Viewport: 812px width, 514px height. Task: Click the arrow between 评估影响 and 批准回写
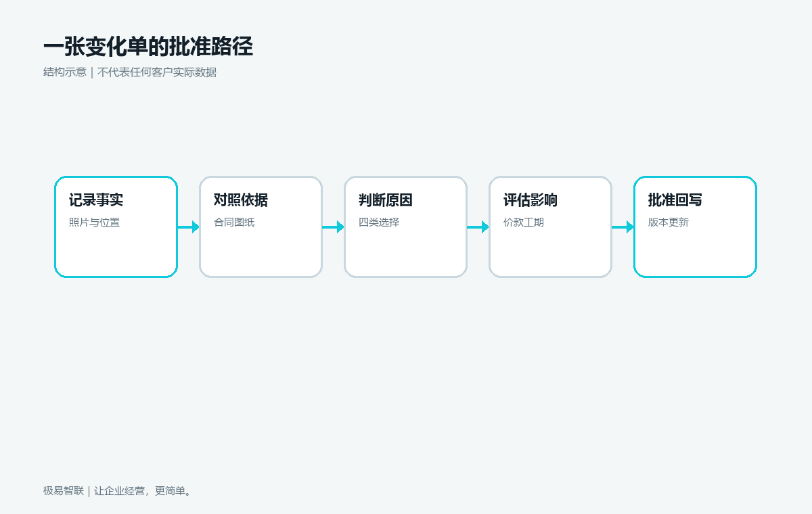pyautogui.click(x=623, y=227)
